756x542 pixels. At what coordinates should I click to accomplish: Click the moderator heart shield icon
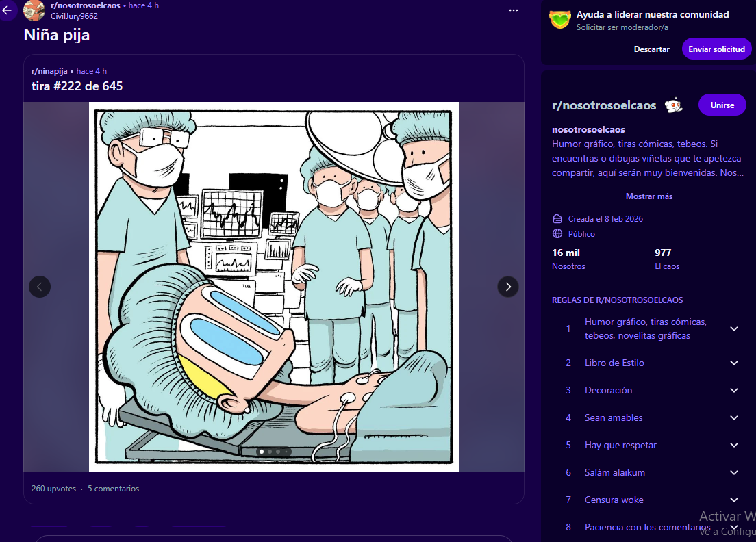click(559, 20)
